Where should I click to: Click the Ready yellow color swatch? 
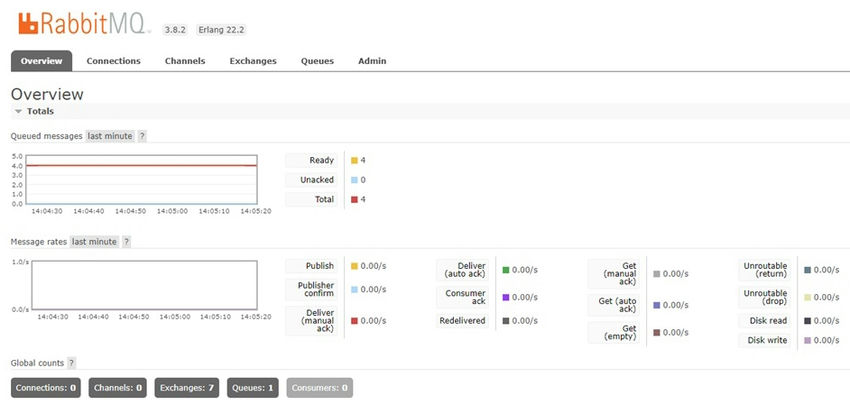(355, 160)
